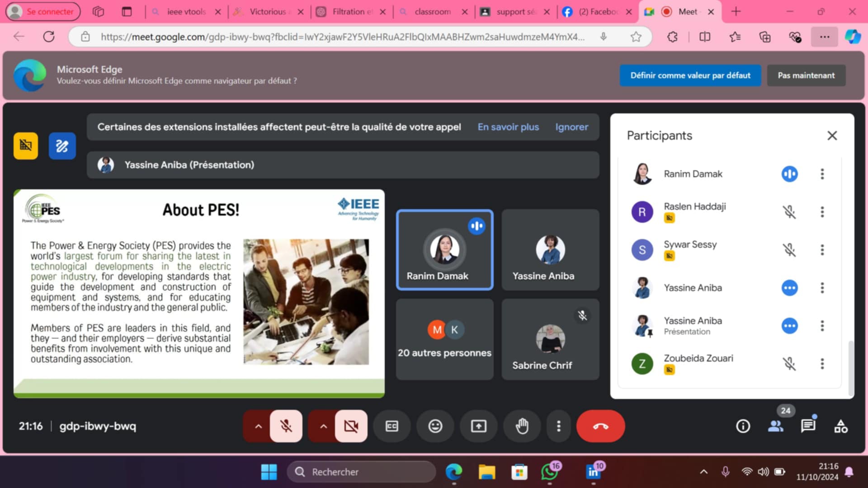Open WhatsApp from the taskbar
Screen dimensions: 868x488
point(550,472)
